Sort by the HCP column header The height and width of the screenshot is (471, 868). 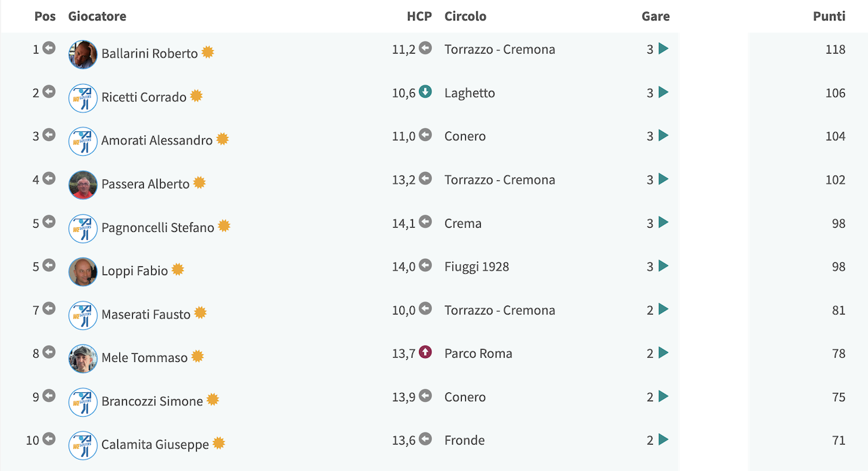tap(419, 16)
